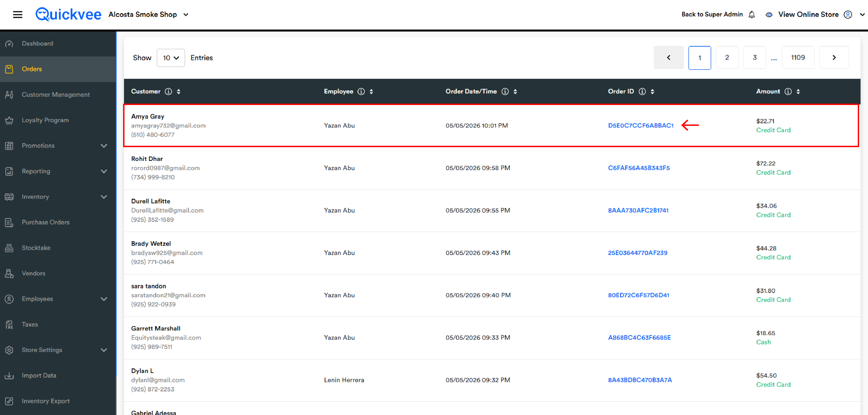Sort by the Customer column arrows
Screen dimensions: 868x415
[x=179, y=91]
